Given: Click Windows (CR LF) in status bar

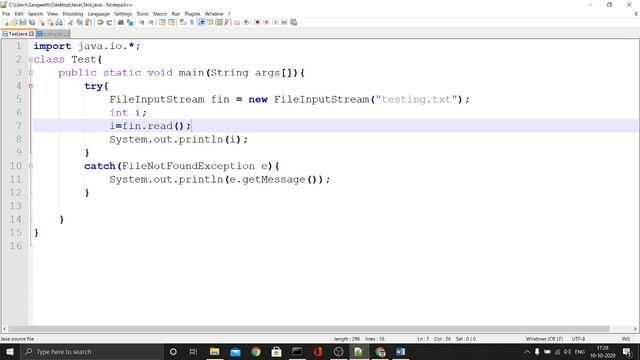Looking at the screenshot, I should click(544, 339).
